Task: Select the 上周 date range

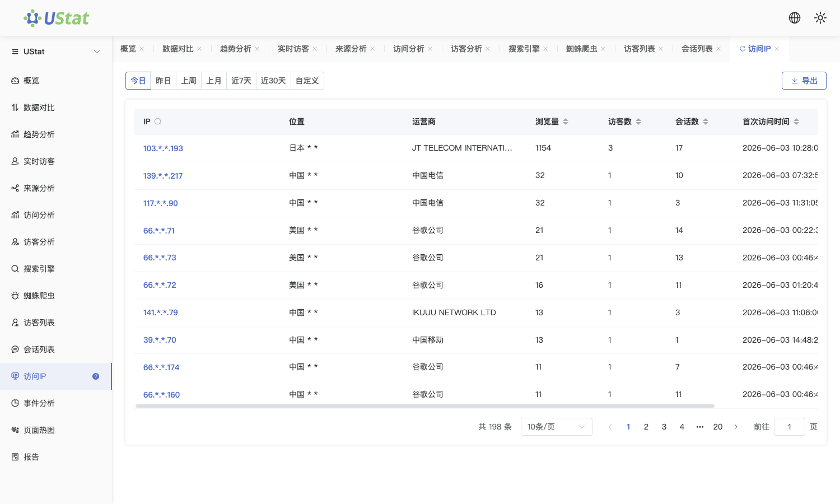Action: pos(189,81)
